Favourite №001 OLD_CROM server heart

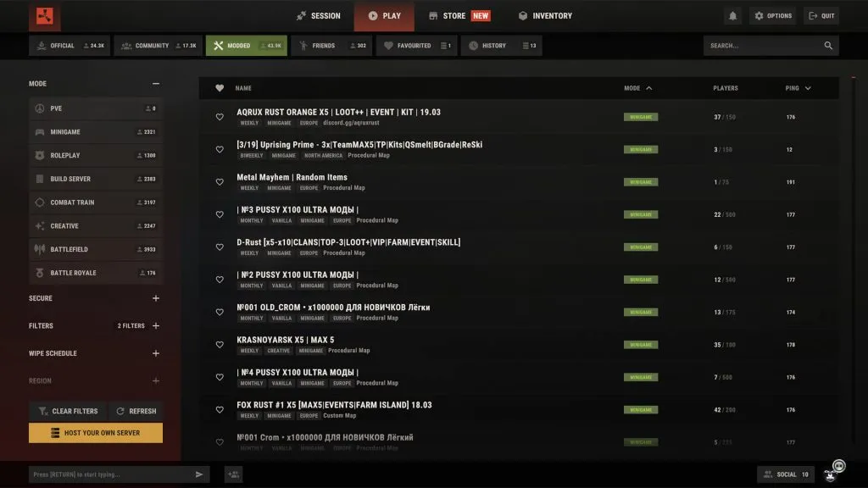coord(220,312)
